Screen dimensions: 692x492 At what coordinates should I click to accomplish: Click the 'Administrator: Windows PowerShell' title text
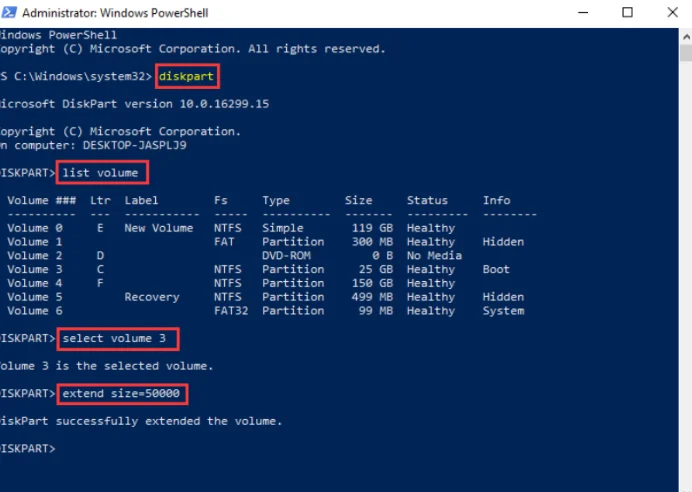pos(115,13)
